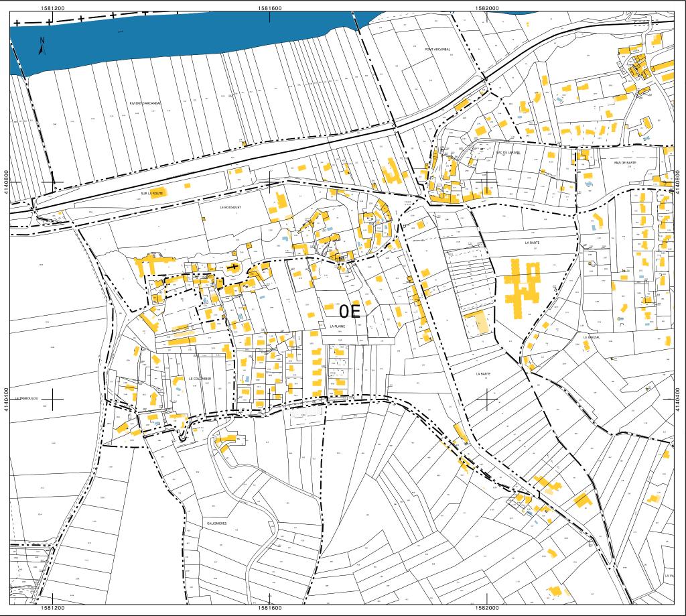Click the 1581600 coordinate on top edge
The height and width of the screenshot is (616, 686).
(x=269, y=8)
